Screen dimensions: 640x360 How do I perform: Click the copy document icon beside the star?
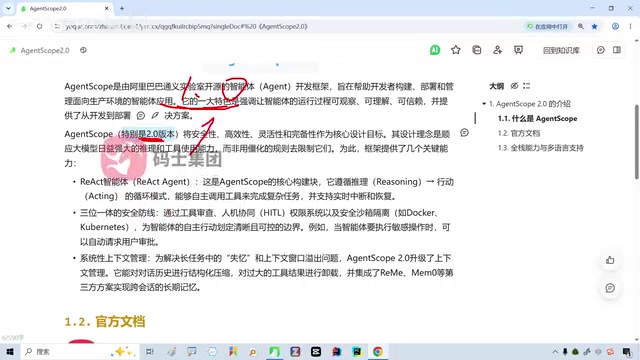(x=476, y=50)
